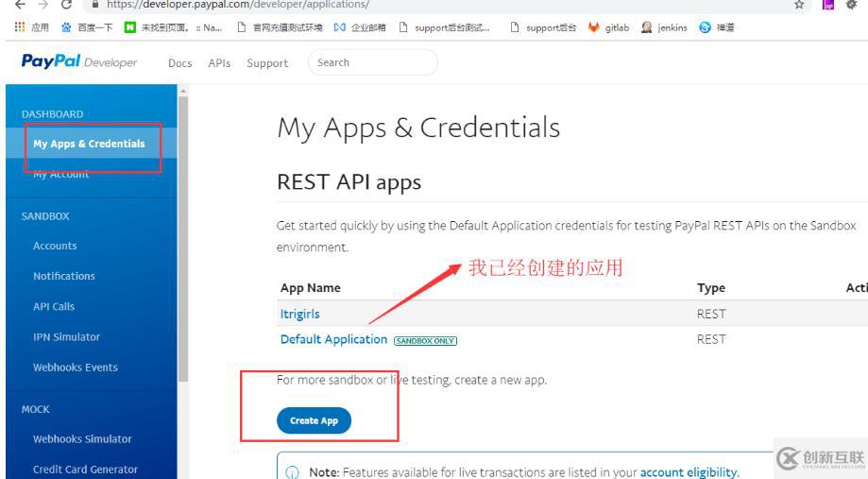Click the PayPal Developer logo
Screen dimensions: 868x479
78,61
